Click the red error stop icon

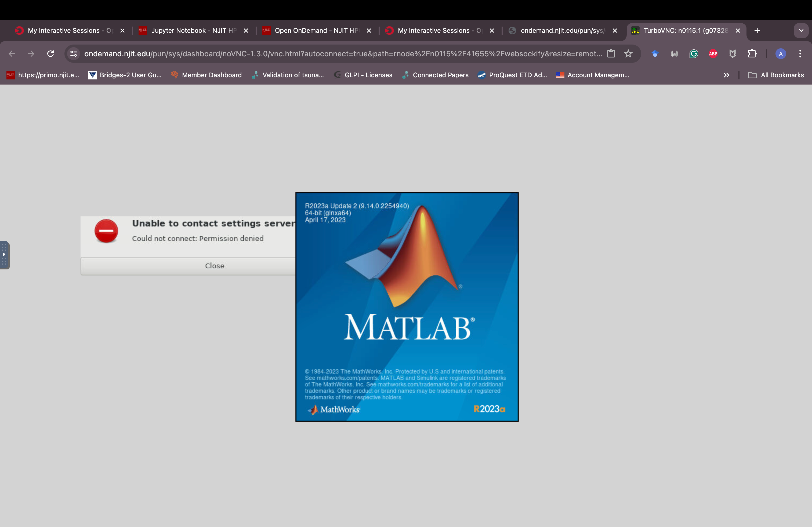point(106,231)
